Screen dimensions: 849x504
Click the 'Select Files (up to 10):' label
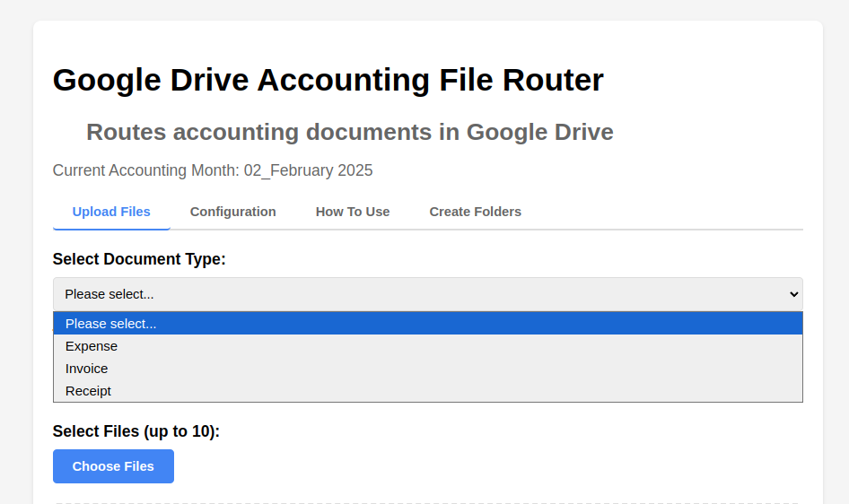(x=136, y=431)
